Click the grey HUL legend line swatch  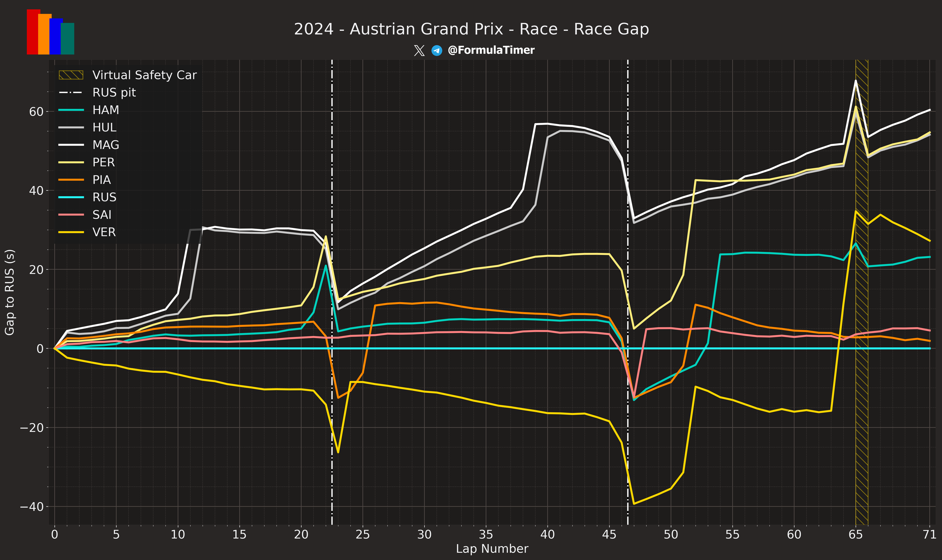coord(71,128)
